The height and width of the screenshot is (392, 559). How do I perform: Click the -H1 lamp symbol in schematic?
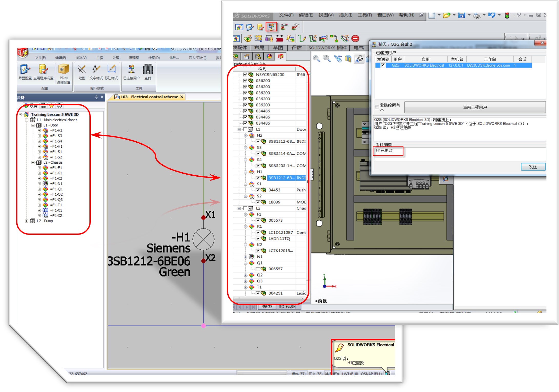pos(203,239)
